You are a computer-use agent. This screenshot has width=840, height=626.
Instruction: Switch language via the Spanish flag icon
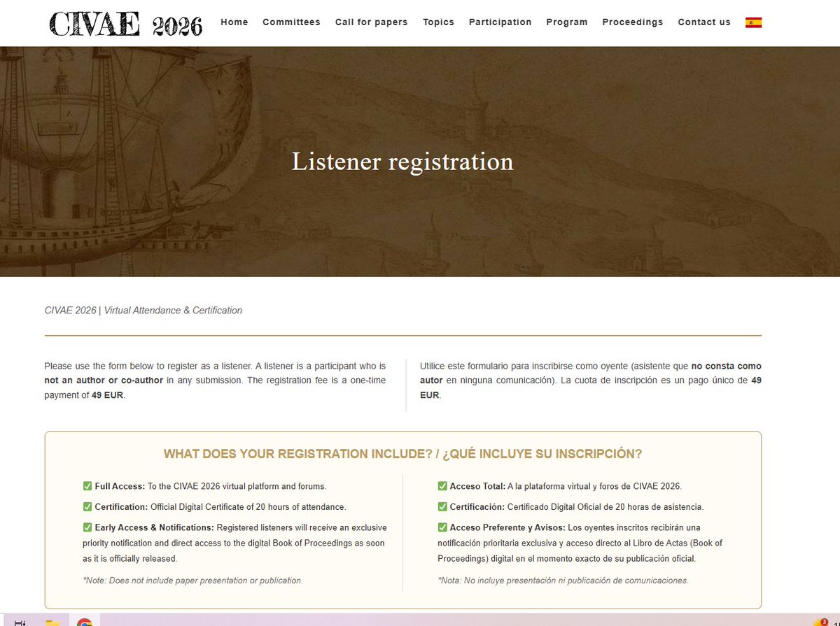click(x=753, y=22)
